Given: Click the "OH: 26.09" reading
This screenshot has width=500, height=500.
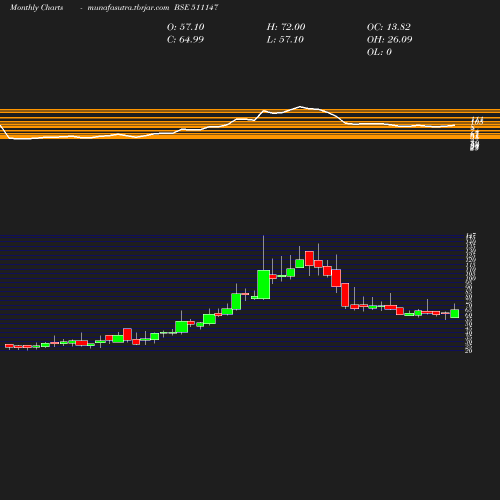Looking at the screenshot, I should pos(389,40).
